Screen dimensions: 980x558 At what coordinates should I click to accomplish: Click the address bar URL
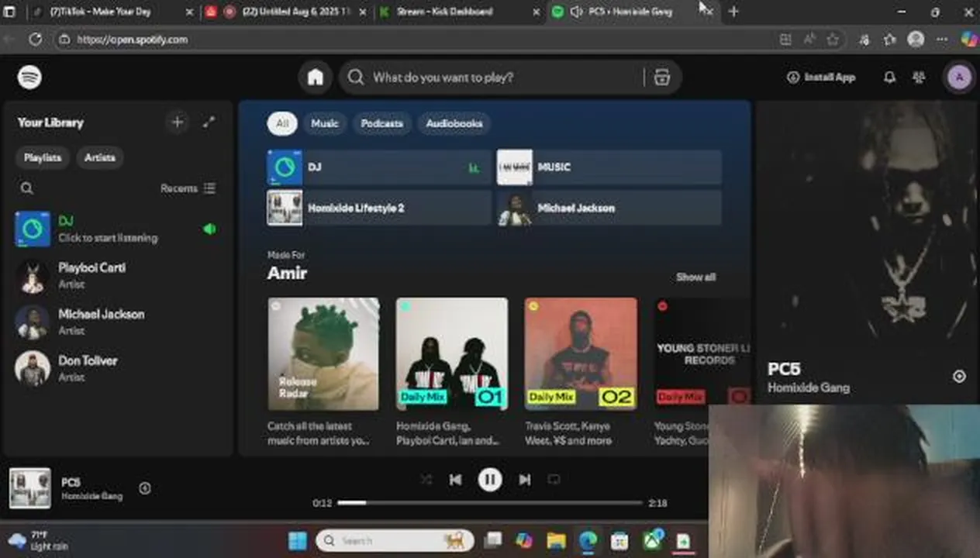(133, 40)
